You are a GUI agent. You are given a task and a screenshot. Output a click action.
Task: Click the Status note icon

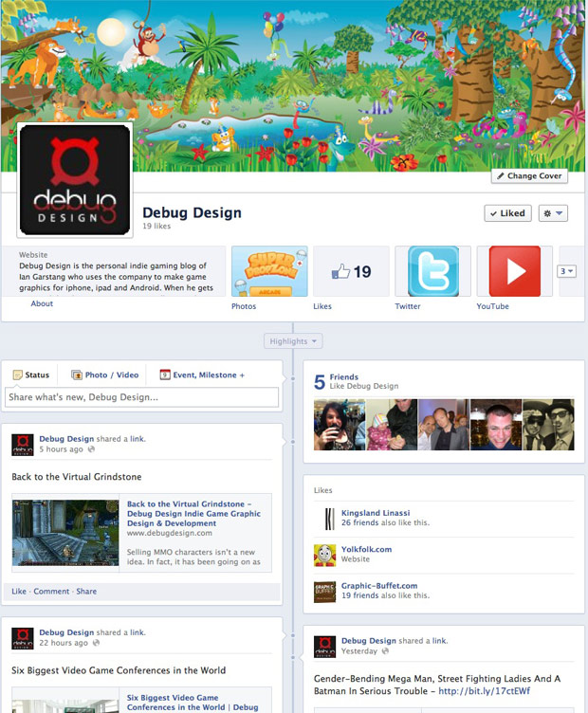click(x=18, y=375)
